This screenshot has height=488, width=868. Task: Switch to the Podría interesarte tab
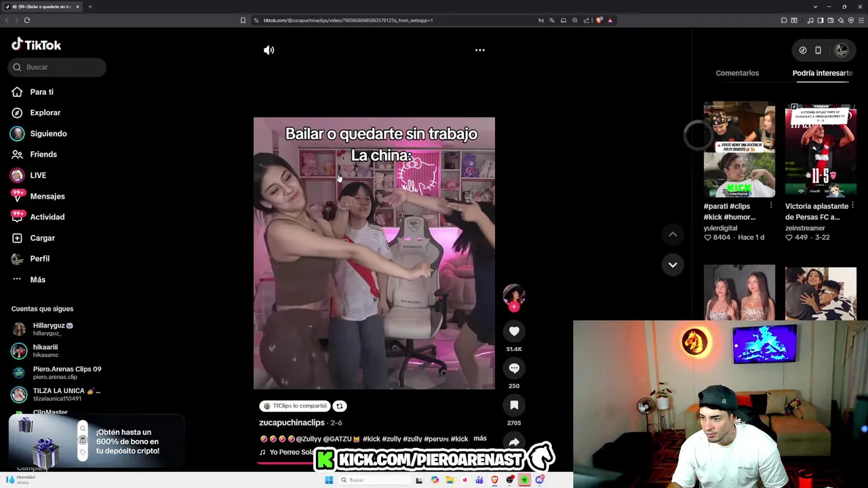tap(822, 73)
